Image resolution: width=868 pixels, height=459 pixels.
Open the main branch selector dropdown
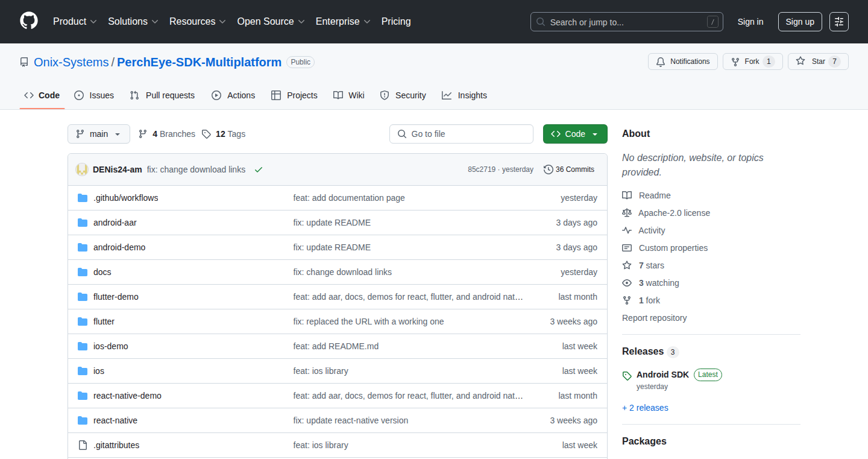coord(99,134)
